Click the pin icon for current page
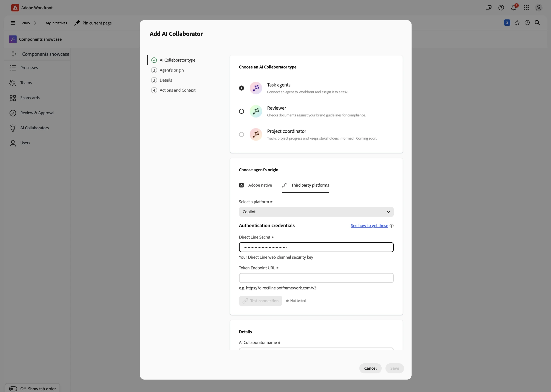The height and width of the screenshot is (392, 551). (x=77, y=23)
